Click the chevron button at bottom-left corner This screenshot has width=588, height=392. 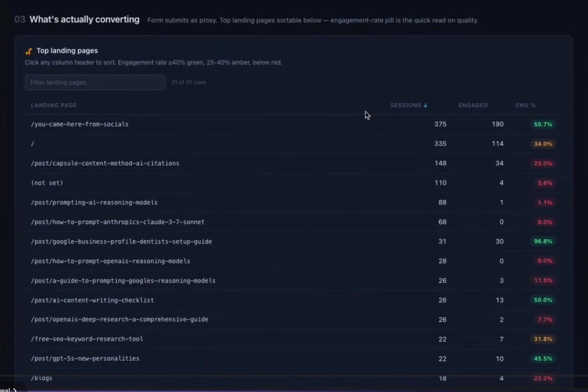tap(15, 390)
